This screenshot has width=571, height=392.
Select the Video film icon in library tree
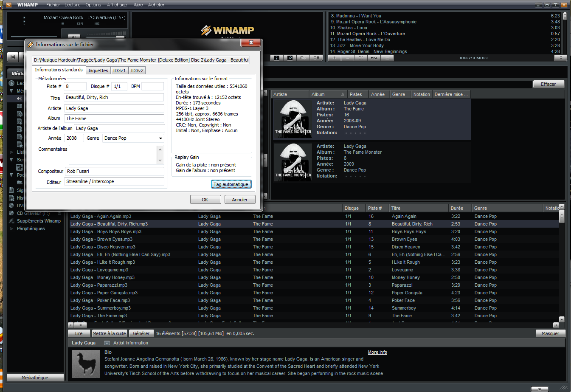click(x=19, y=106)
